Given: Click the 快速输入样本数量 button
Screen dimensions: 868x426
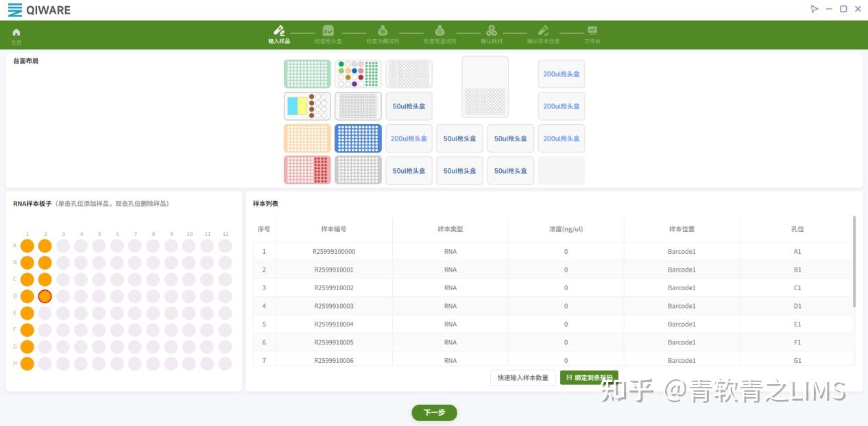Looking at the screenshot, I should [x=523, y=378].
